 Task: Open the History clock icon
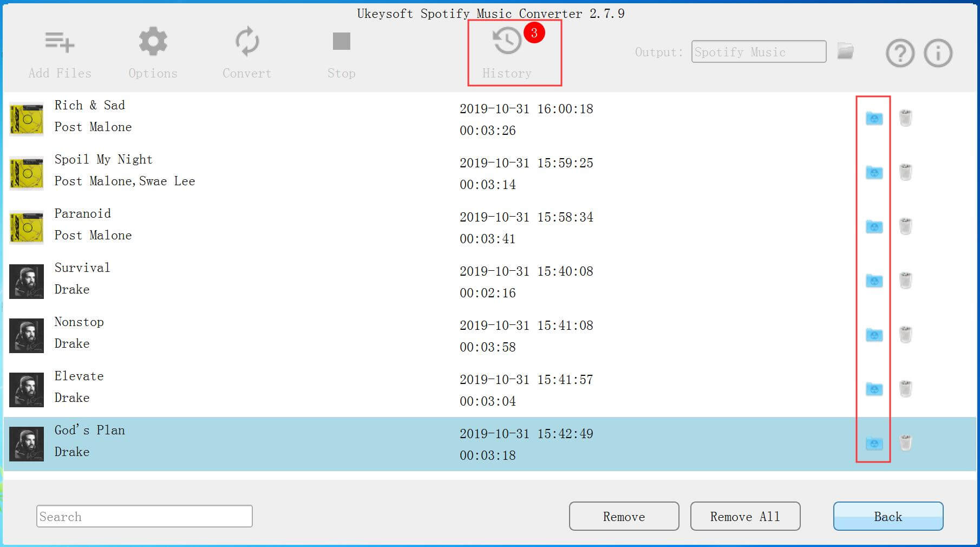tap(507, 41)
